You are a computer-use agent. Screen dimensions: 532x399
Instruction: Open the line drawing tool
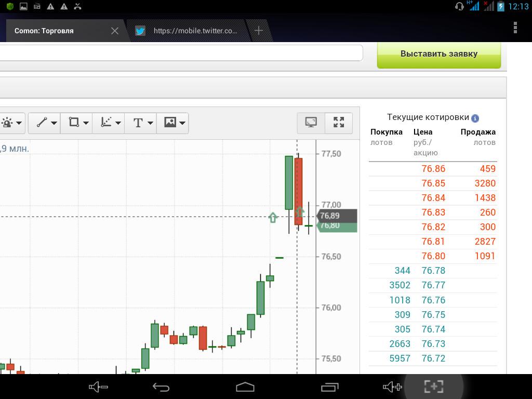click(x=42, y=123)
